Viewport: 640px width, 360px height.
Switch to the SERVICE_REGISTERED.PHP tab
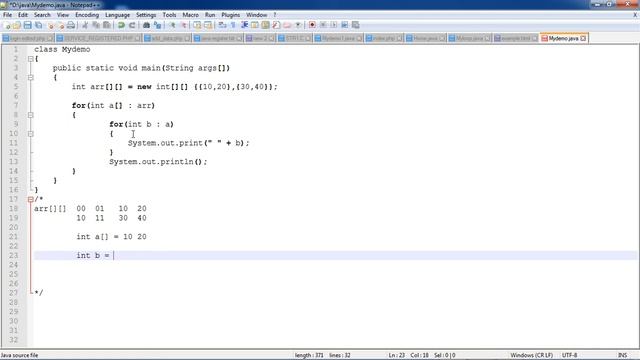[x=98, y=38]
